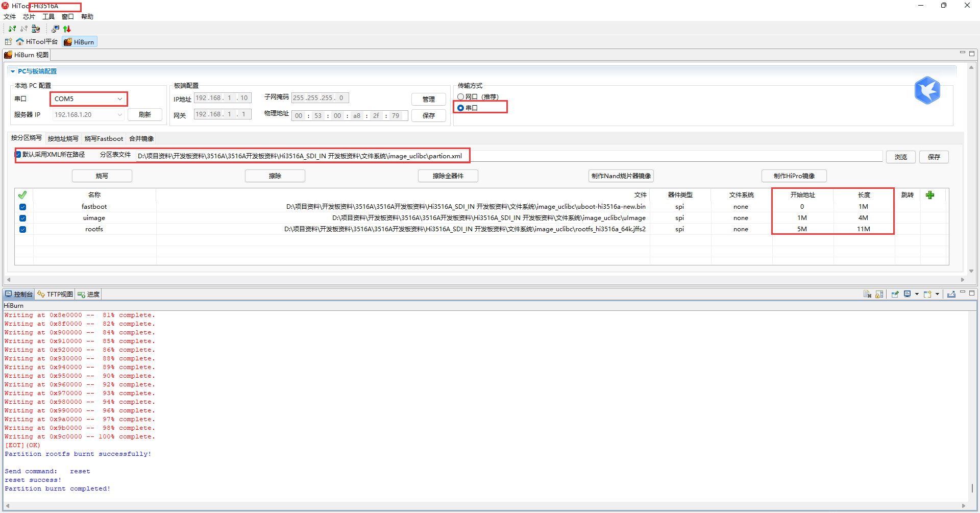The image size is (980, 513).
Task: Click the 保存 button next to 浏览
Action: coord(934,157)
